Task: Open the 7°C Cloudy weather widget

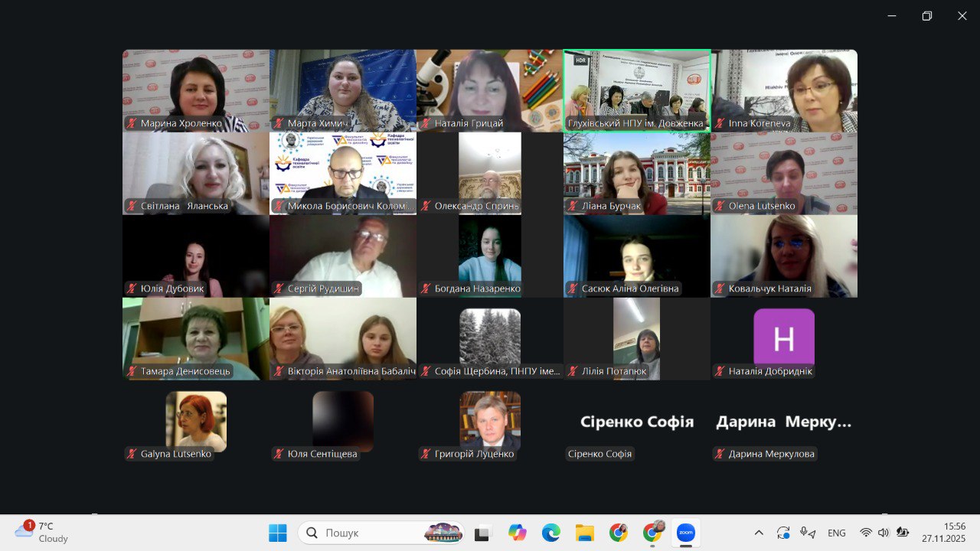Action: click(42, 532)
